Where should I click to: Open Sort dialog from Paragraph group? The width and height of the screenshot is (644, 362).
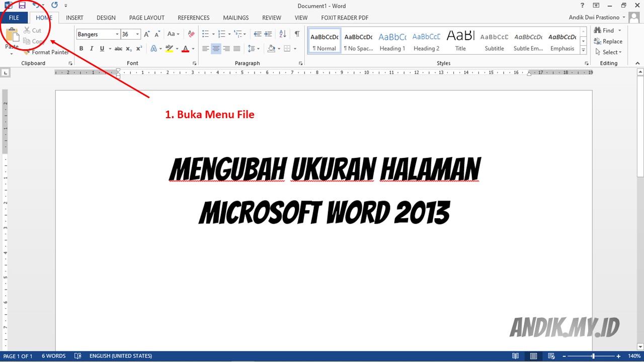click(x=283, y=34)
